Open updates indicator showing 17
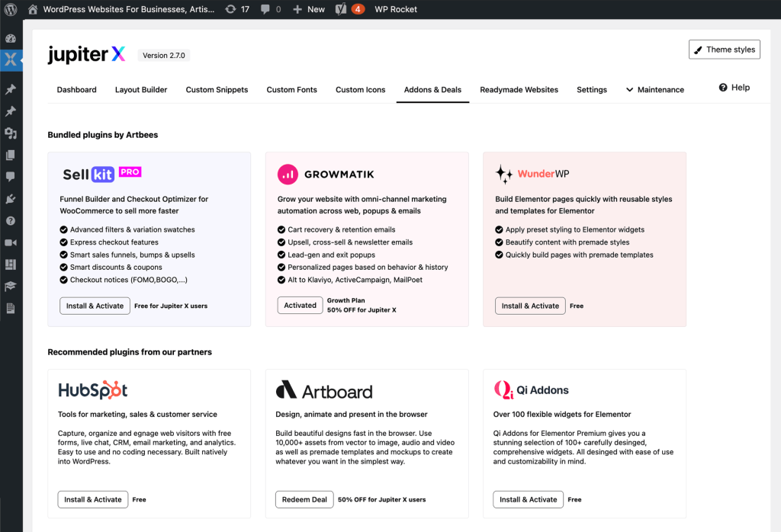This screenshot has width=781, height=532. pos(237,9)
